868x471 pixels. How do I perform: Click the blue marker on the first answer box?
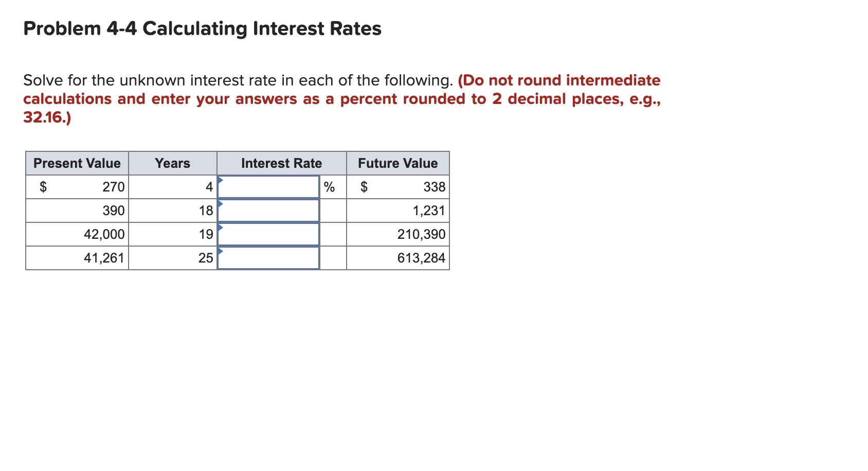tap(221, 179)
